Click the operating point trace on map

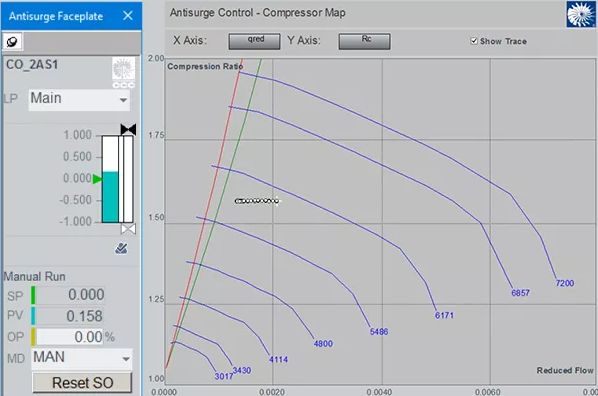point(257,201)
